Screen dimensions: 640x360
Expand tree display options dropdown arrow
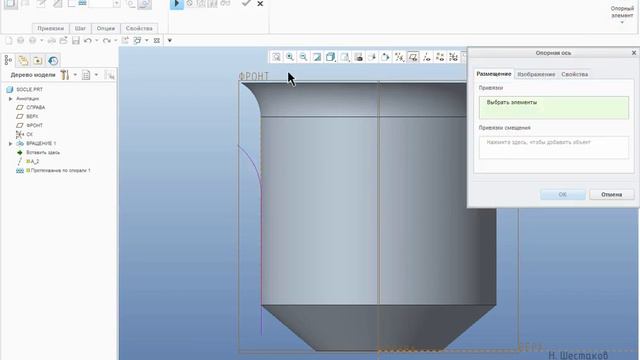click(x=96, y=75)
